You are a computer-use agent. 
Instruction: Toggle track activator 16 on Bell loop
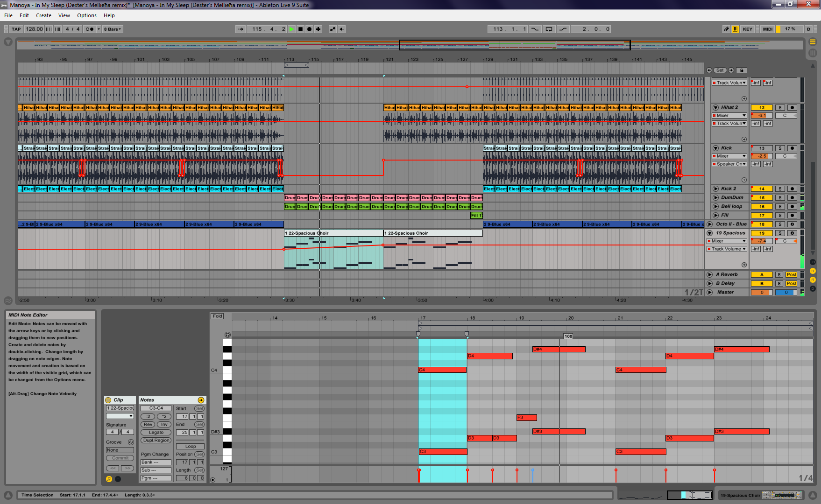pos(762,206)
